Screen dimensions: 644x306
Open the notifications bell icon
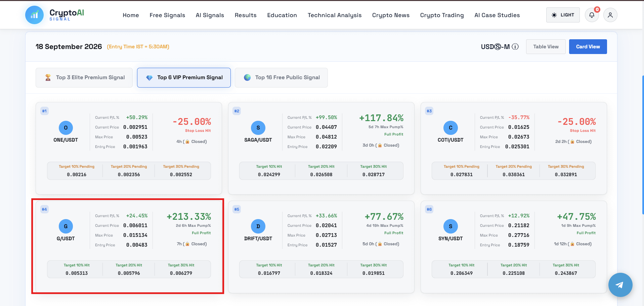[592, 15]
